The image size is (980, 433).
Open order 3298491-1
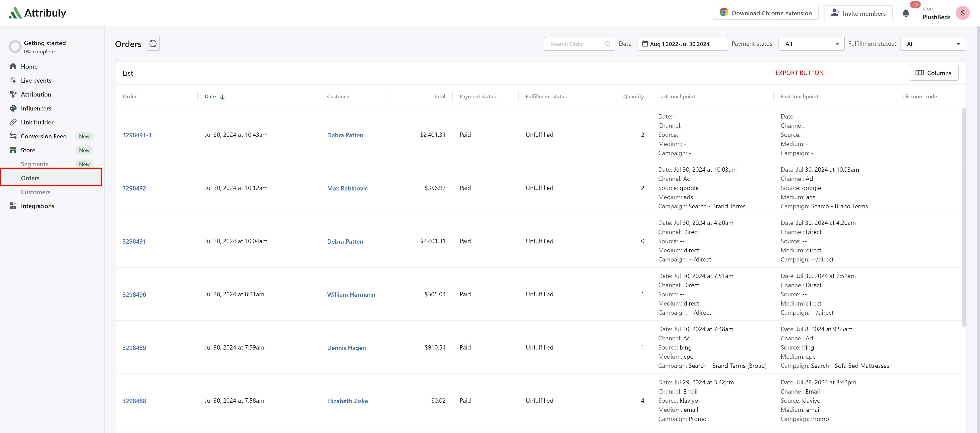(x=137, y=135)
